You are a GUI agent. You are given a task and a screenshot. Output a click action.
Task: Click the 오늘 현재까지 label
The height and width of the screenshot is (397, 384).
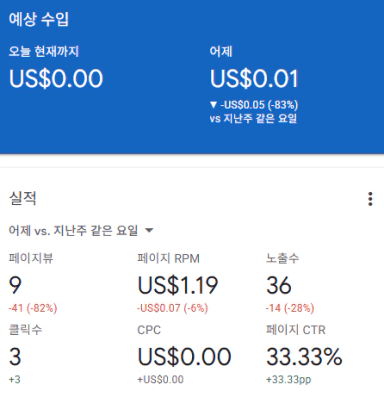(x=44, y=51)
